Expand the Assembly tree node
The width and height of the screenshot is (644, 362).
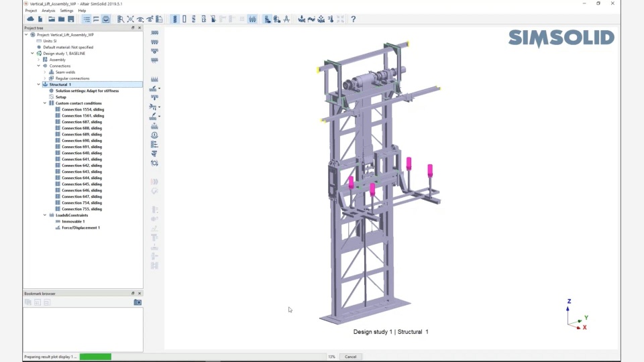click(39, 60)
